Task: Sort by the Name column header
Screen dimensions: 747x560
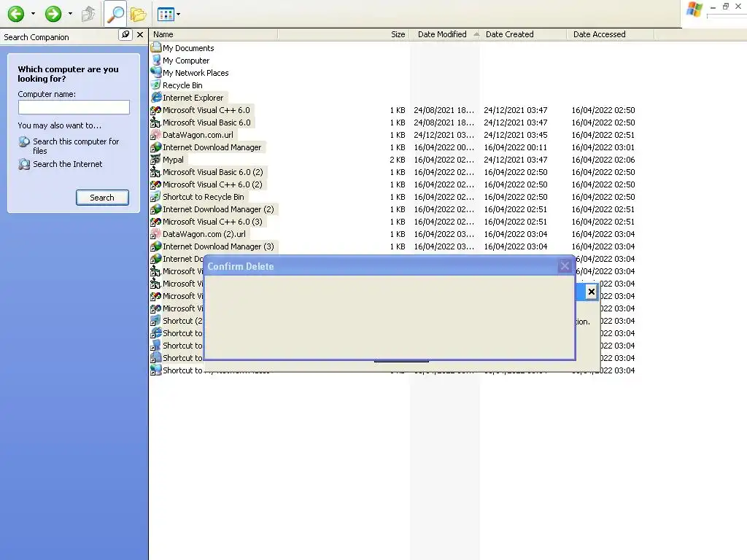Action: (214, 34)
